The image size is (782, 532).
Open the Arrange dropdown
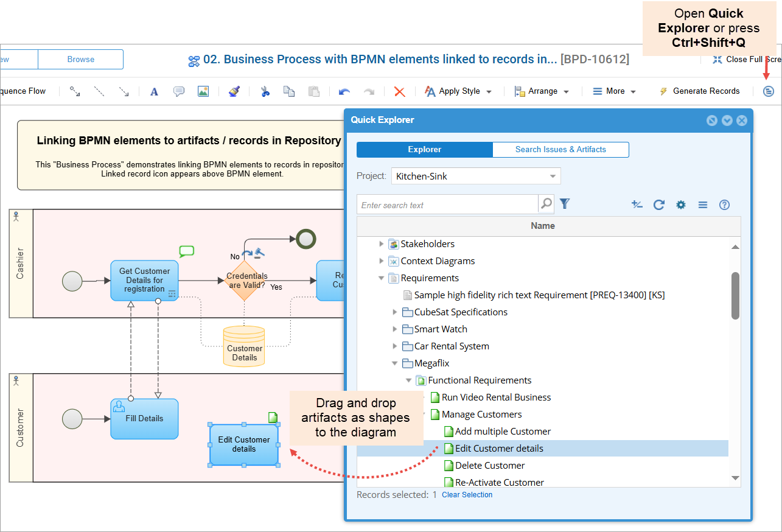542,91
